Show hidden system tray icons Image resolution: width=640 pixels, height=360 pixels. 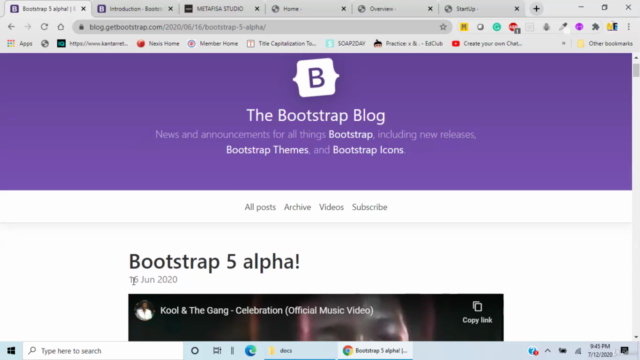click(x=548, y=351)
